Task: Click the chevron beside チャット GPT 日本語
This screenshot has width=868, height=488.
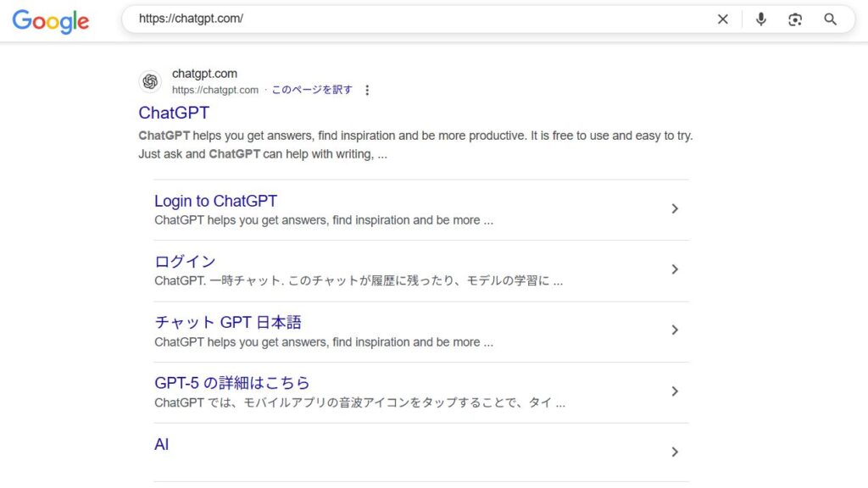Action: (x=674, y=330)
